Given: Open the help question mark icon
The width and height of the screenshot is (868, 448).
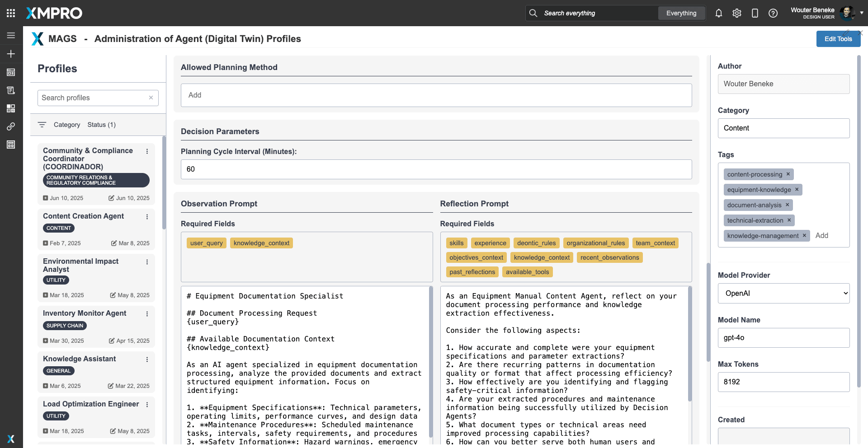Looking at the screenshot, I should (773, 13).
